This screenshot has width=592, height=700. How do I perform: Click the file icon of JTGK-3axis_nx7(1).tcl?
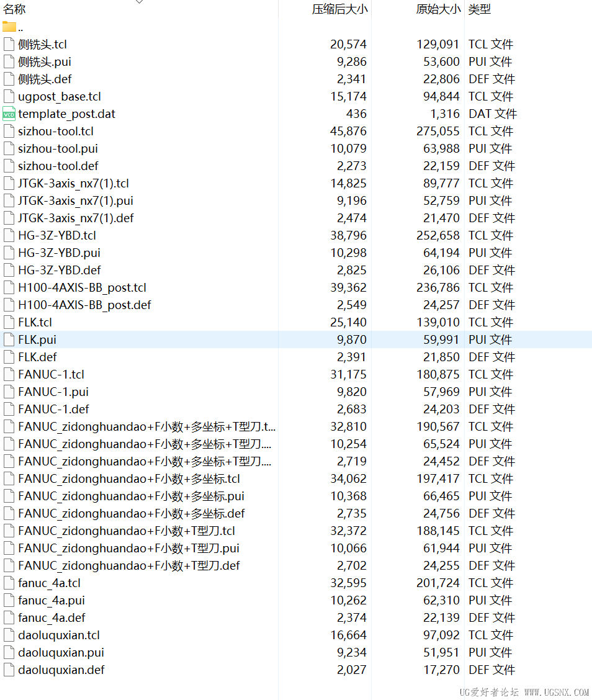9,183
